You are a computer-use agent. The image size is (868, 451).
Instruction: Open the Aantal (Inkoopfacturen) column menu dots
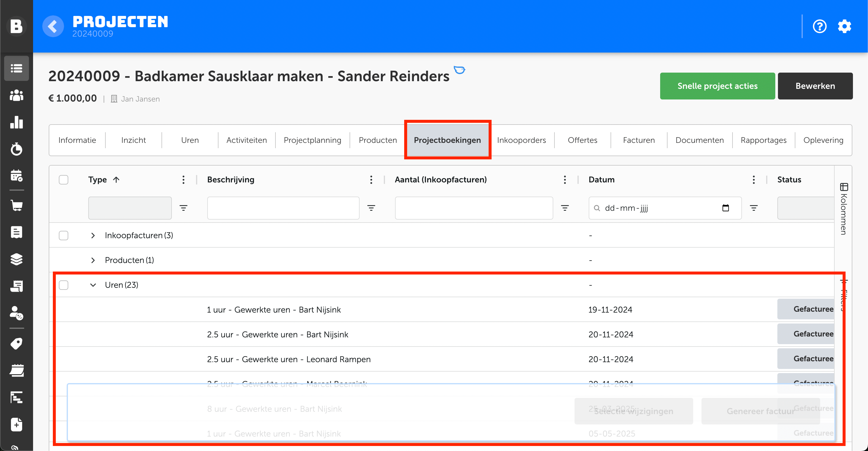tap(565, 179)
